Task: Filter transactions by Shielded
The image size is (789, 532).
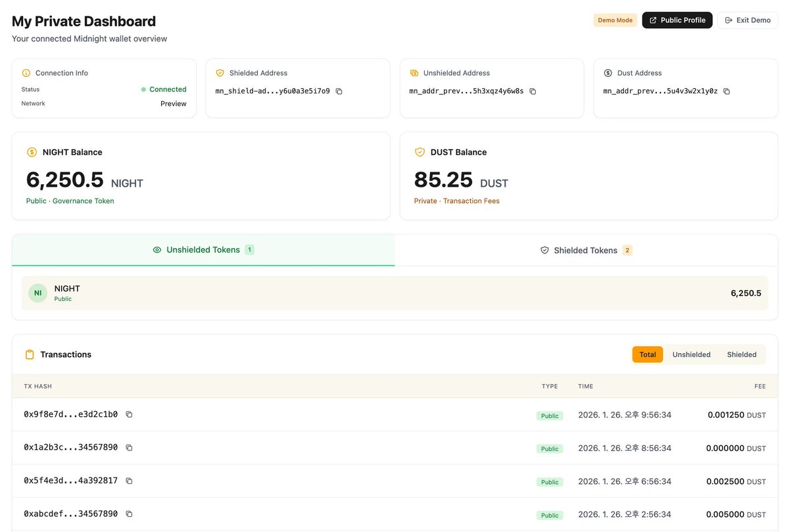Action: tap(742, 354)
